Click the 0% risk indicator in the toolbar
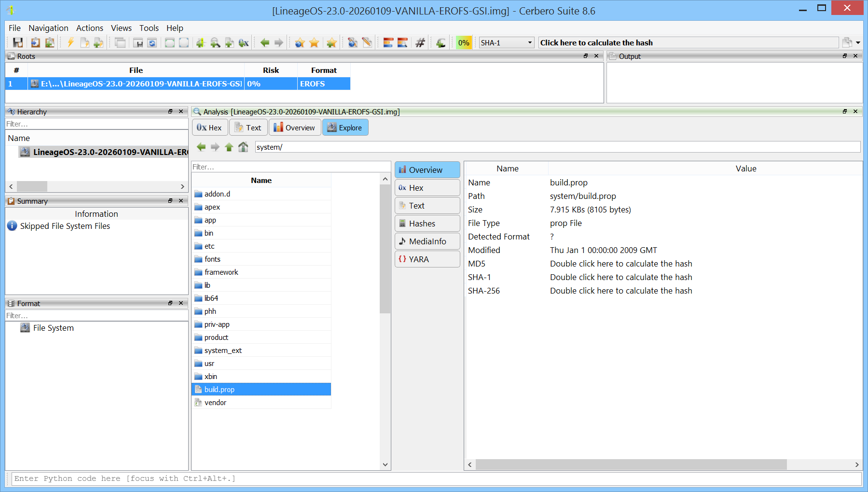This screenshot has height=492, width=868. click(464, 43)
